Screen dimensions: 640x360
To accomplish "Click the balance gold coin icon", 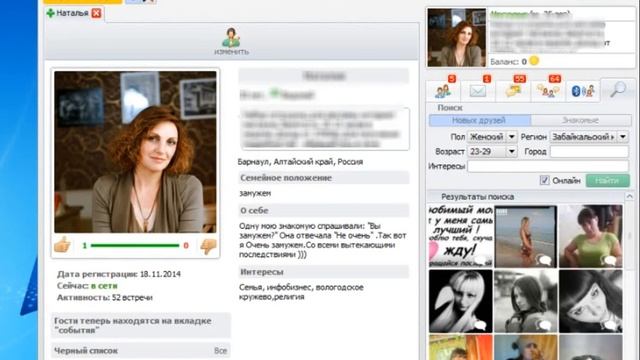I will point(534,61).
